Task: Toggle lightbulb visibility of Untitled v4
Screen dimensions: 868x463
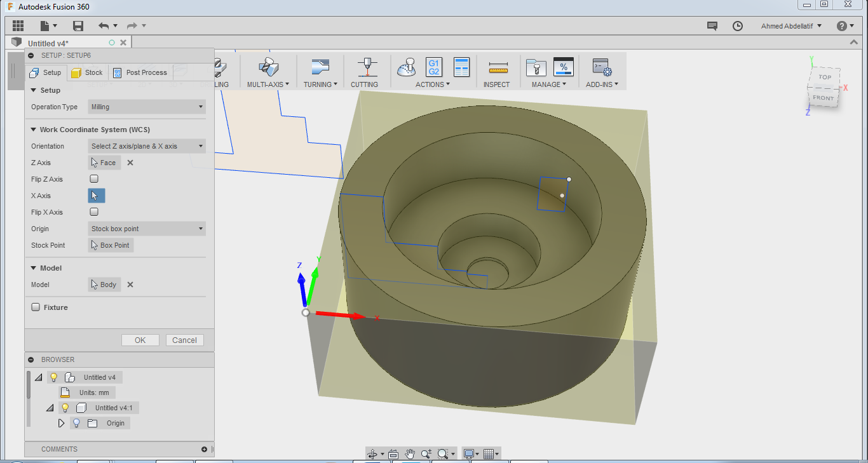Action: (54, 377)
